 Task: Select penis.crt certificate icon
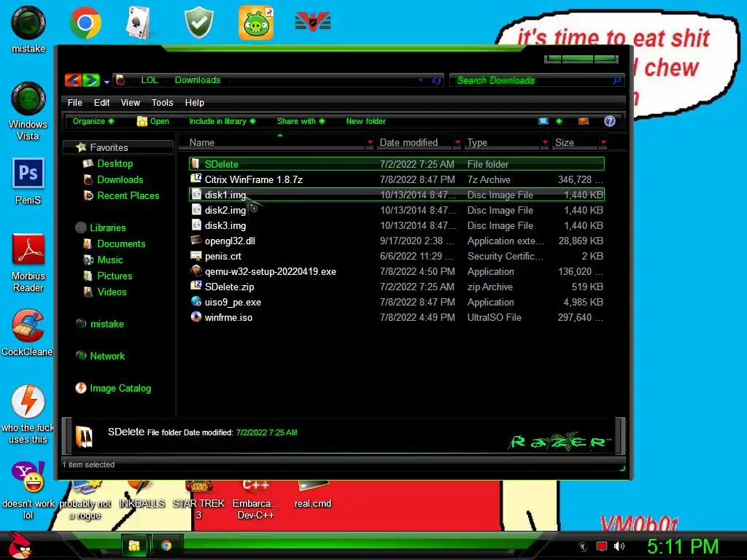[196, 256]
